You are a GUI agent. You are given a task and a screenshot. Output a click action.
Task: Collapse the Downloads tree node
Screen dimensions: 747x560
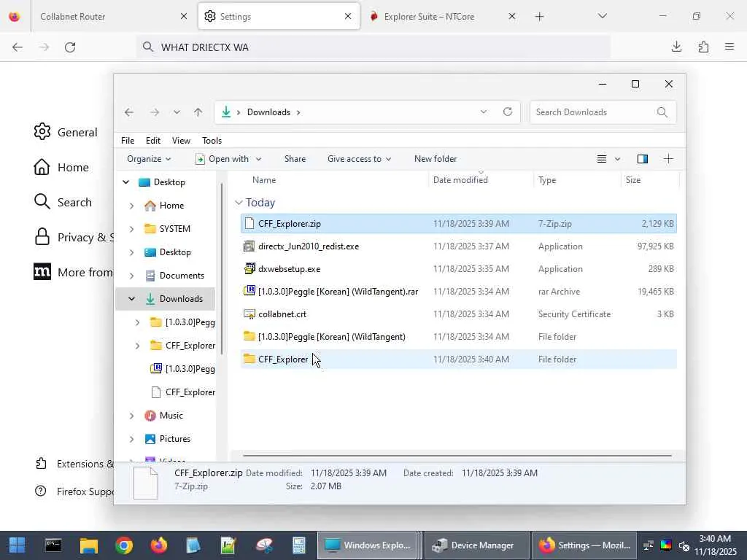click(131, 299)
